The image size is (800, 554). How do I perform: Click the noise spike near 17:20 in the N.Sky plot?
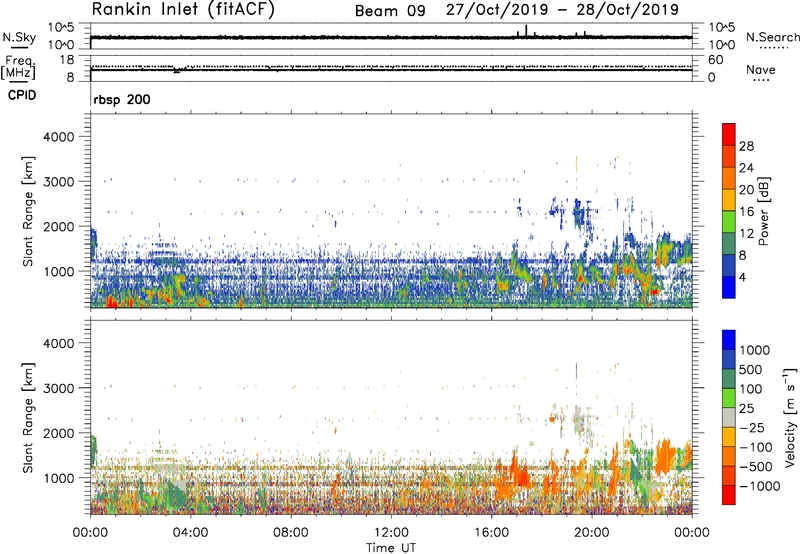526,31
